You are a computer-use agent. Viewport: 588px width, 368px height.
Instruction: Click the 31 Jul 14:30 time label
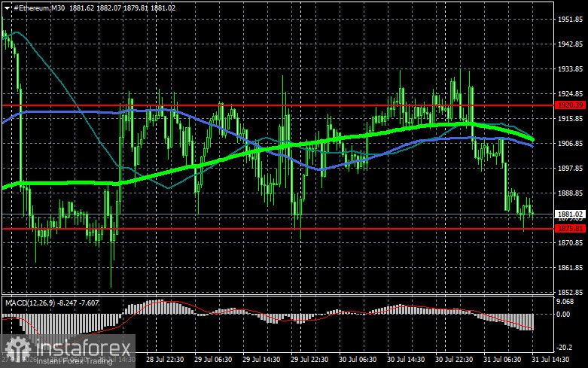pyautogui.click(x=550, y=360)
